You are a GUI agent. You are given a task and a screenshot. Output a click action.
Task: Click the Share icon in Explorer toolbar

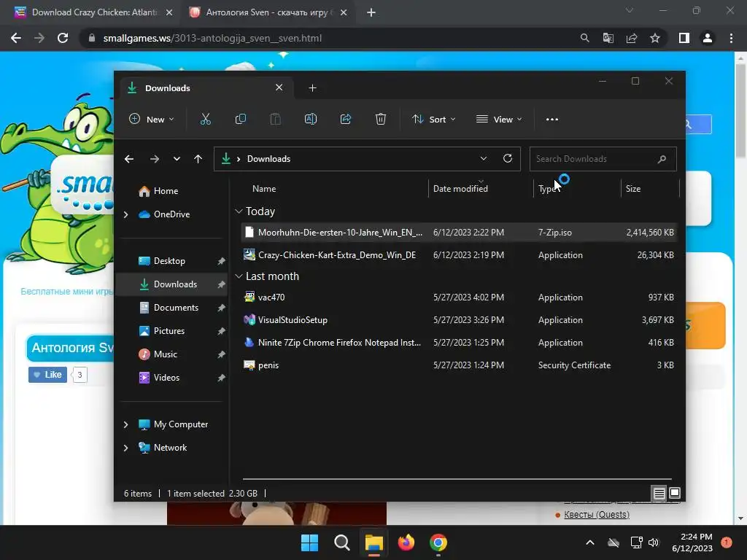tap(345, 119)
